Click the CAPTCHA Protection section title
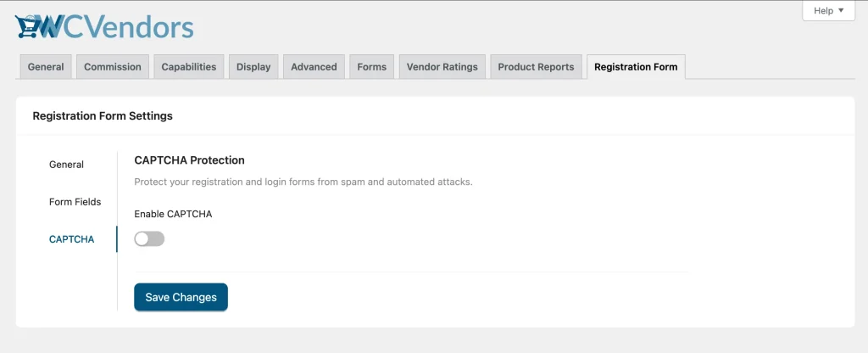Viewport: 868px width, 353px height. pyautogui.click(x=189, y=160)
